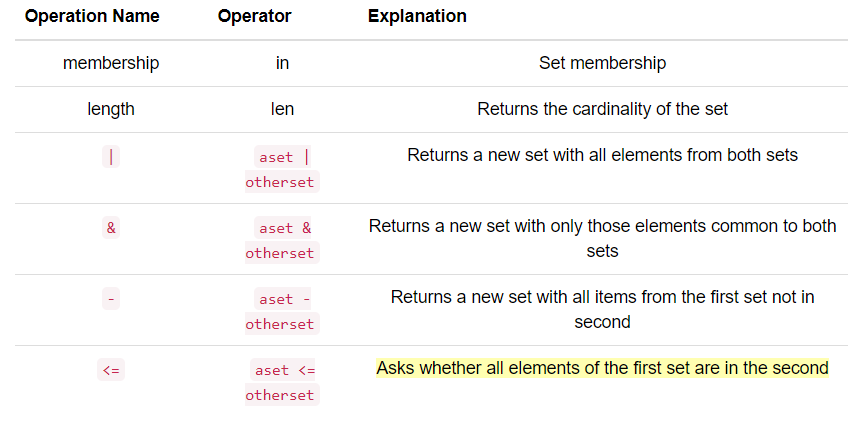Click the union explanation about both sets

pyautogui.click(x=602, y=155)
